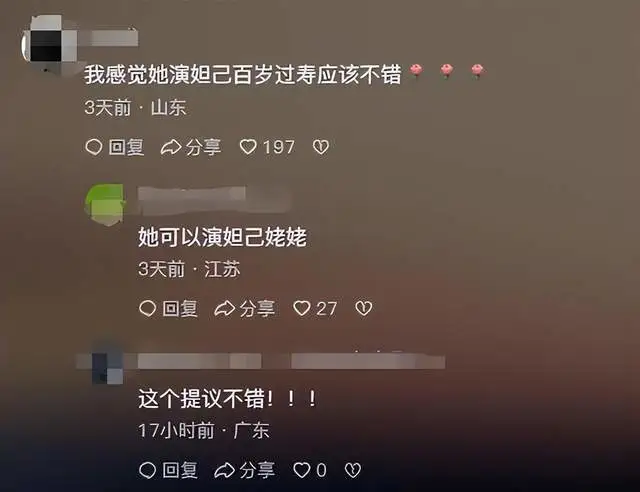Screen dimensions: 640x492
Task: Select the comment text 这个提议不错!!!
Action: (227, 398)
